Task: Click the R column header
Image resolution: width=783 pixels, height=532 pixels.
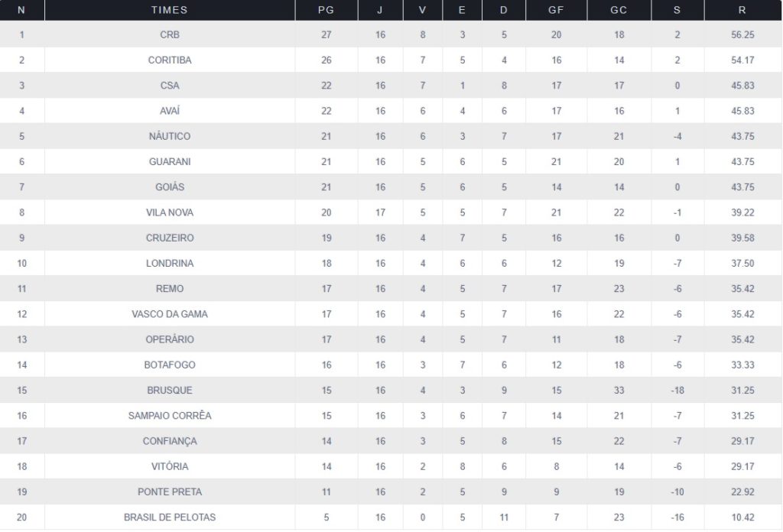Action: pos(742,10)
